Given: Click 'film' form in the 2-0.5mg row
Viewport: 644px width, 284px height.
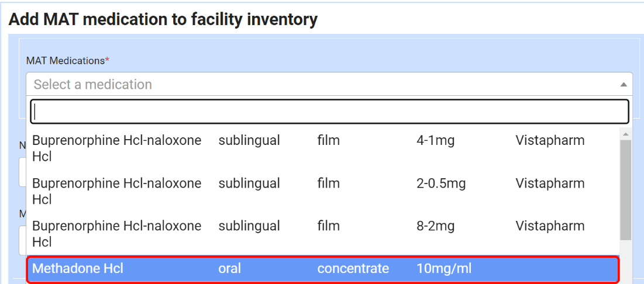Looking at the screenshot, I should [328, 183].
